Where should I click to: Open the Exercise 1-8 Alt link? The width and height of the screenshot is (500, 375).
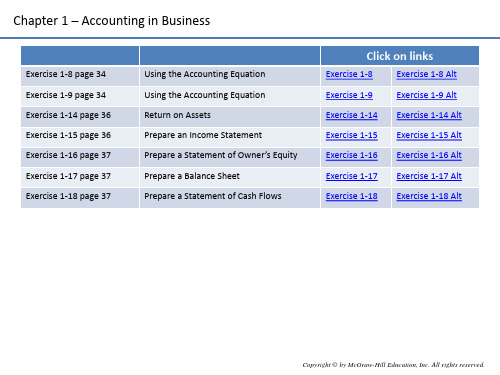[426, 74]
